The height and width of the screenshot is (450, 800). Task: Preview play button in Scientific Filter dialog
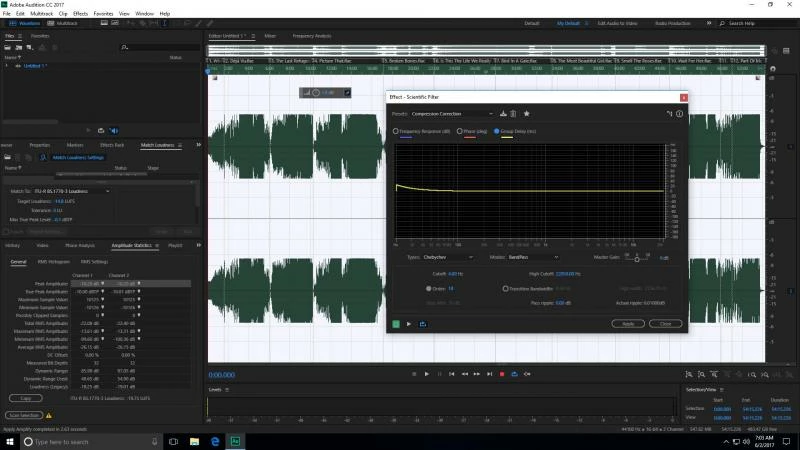pos(409,324)
